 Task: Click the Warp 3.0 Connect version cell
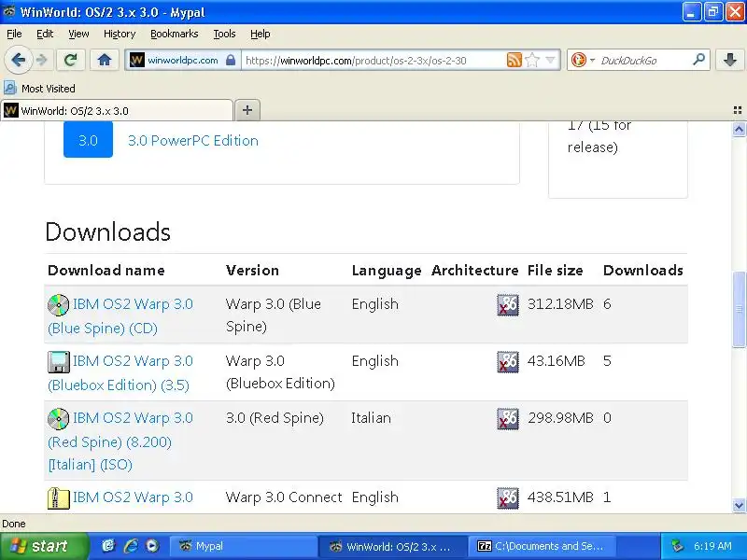[x=284, y=497]
